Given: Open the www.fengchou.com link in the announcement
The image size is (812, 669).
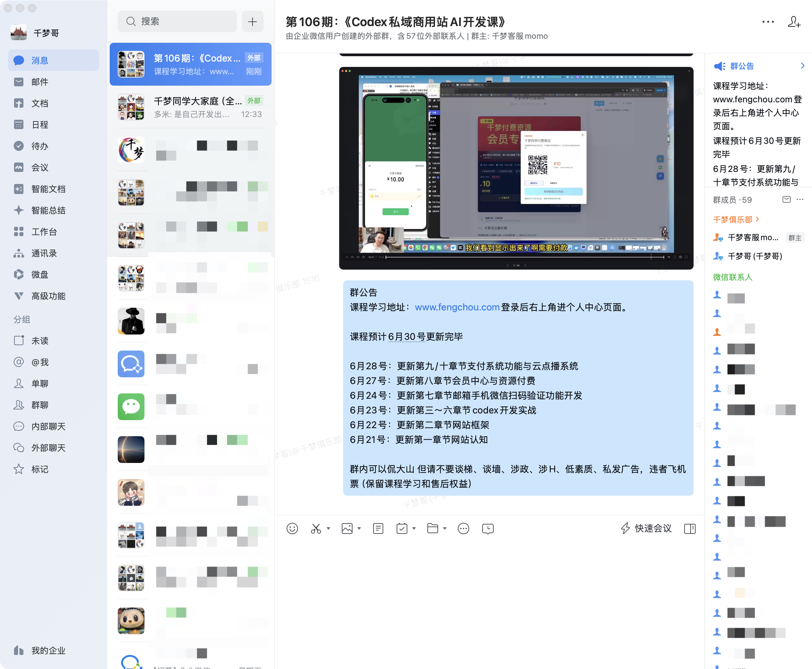Looking at the screenshot, I should click(457, 307).
